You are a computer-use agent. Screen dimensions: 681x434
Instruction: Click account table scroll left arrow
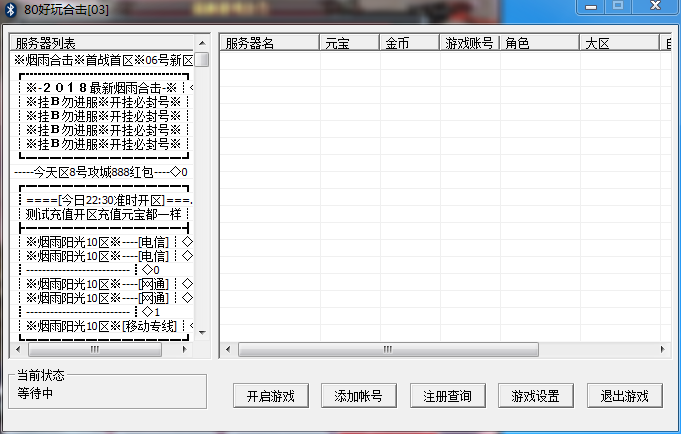pos(228,349)
